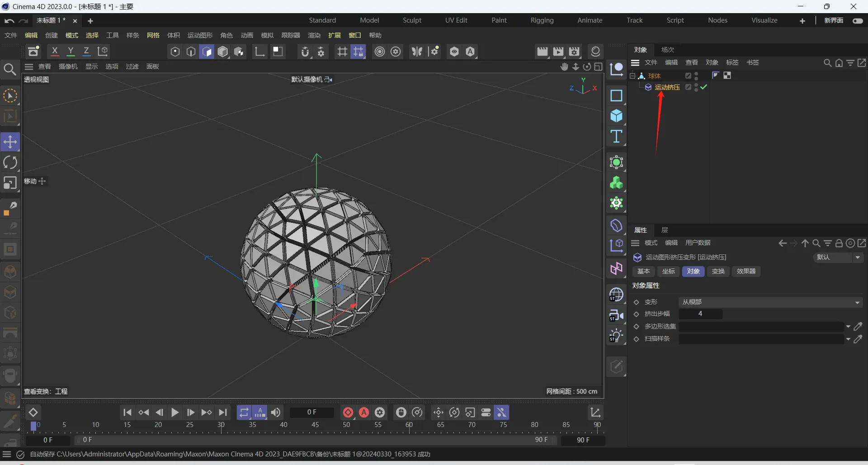This screenshot has height=465, width=868.
Task: Open the 变形 dropdown showing 从根部
Action: click(x=770, y=302)
